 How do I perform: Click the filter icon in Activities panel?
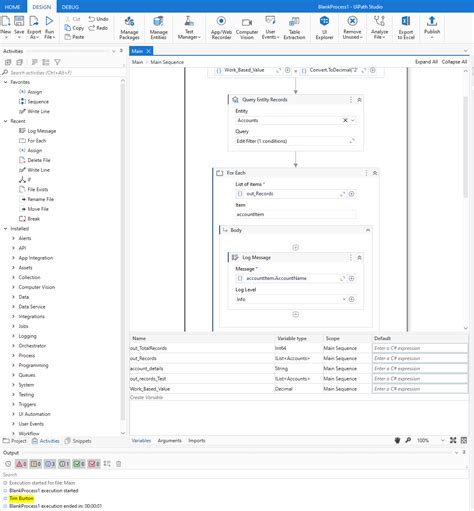(57, 62)
